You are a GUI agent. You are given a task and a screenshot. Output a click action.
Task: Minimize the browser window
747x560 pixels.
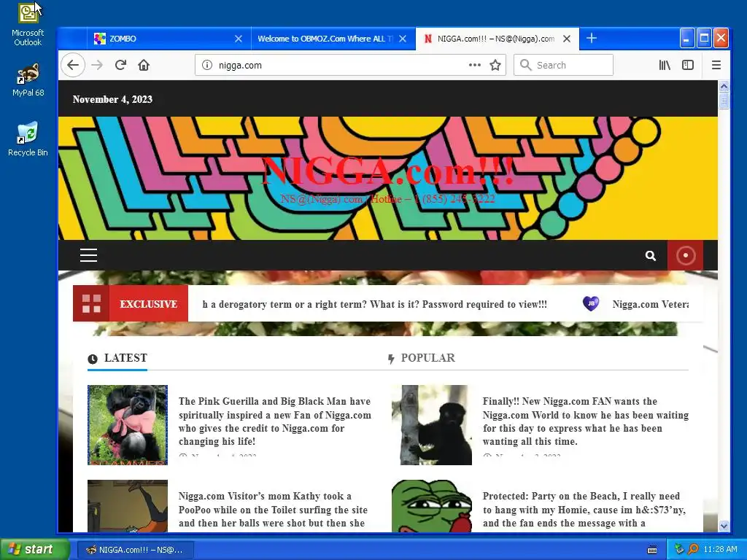coord(686,38)
